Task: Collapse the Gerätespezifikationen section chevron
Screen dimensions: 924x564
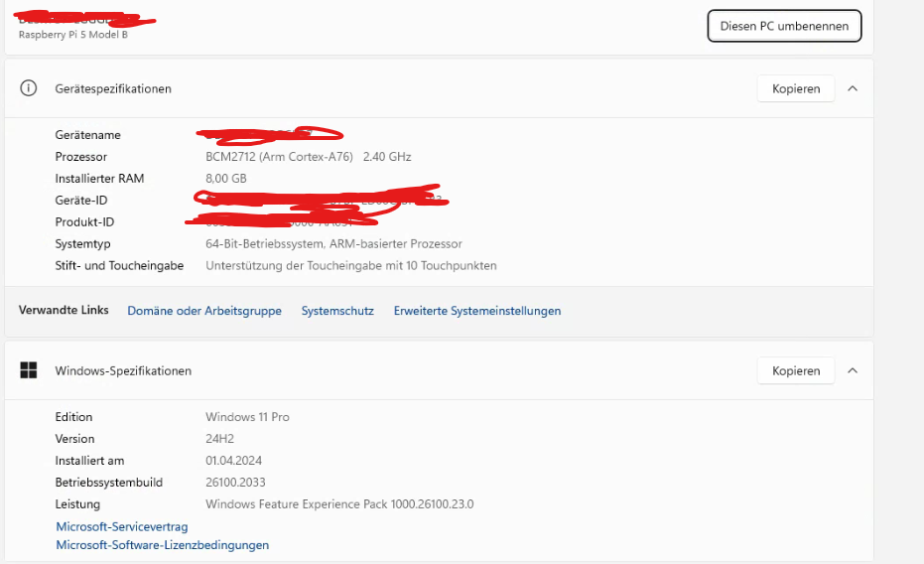Action: 853,88
